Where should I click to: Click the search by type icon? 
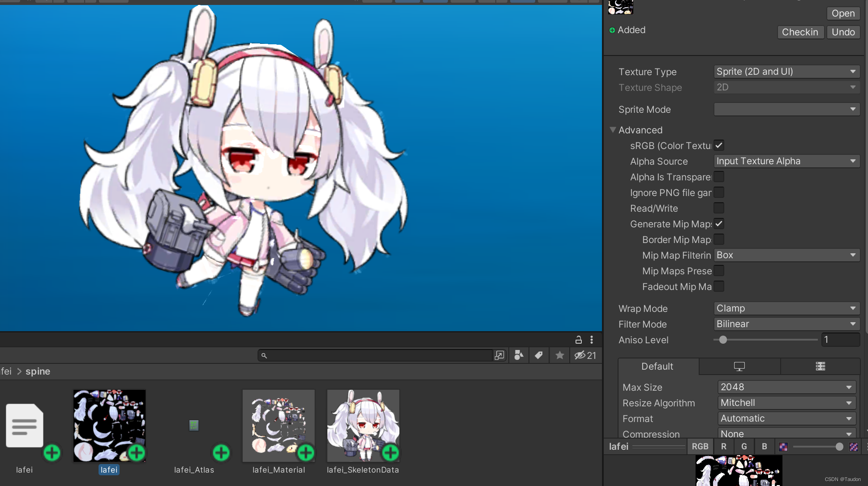tap(519, 355)
